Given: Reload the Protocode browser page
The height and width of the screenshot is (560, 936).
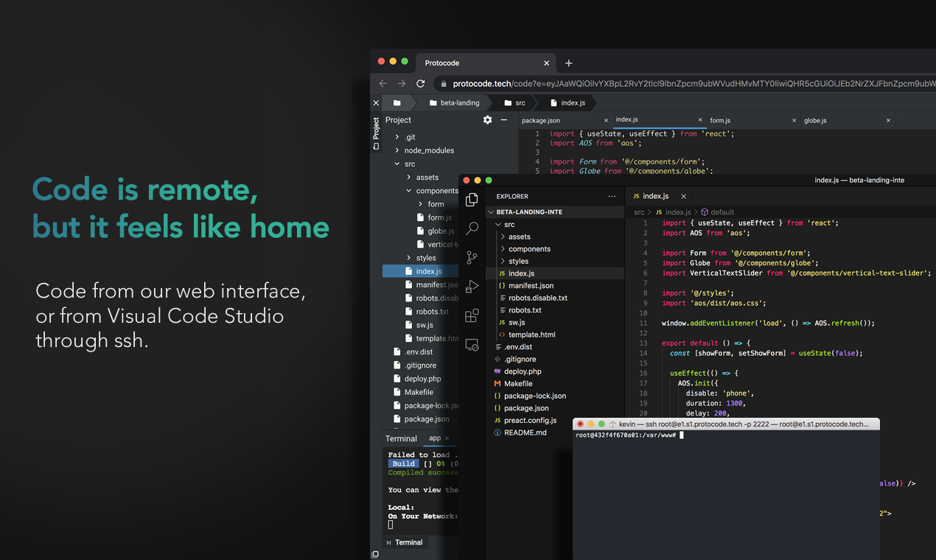Looking at the screenshot, I should point(420,84).
